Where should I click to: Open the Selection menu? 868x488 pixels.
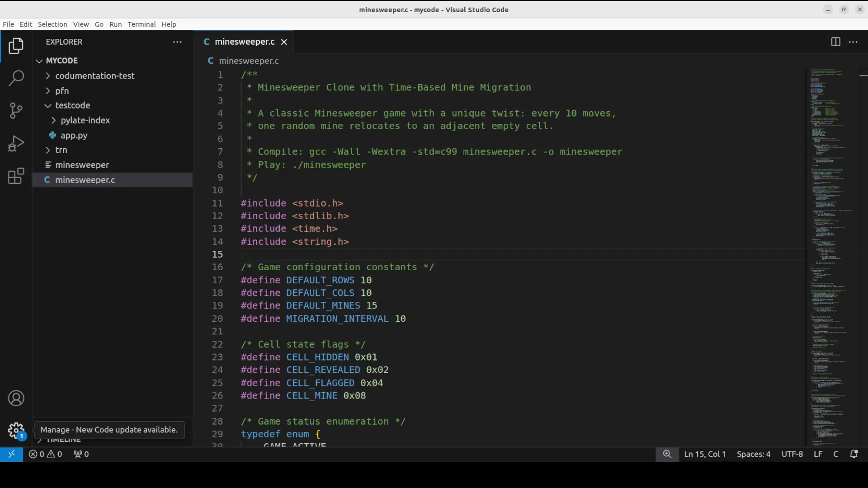[x=52, y=24]
